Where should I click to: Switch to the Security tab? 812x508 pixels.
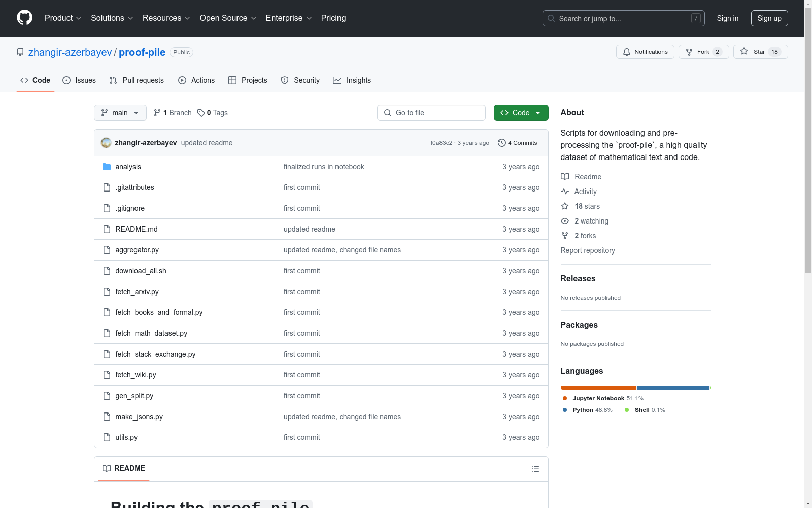[300, 80]
